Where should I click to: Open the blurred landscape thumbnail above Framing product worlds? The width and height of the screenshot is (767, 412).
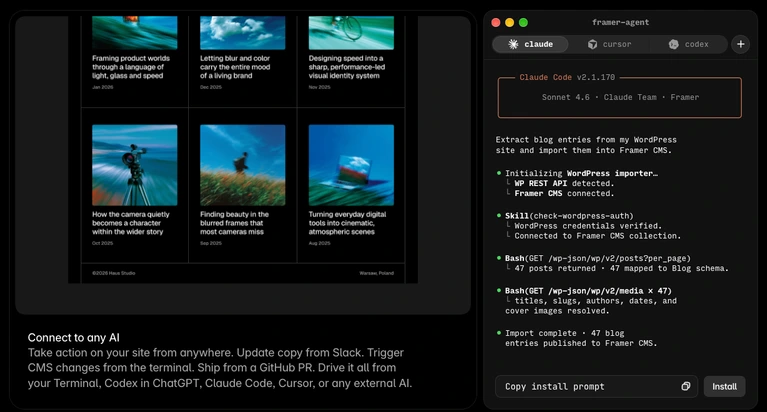(135, 32)
